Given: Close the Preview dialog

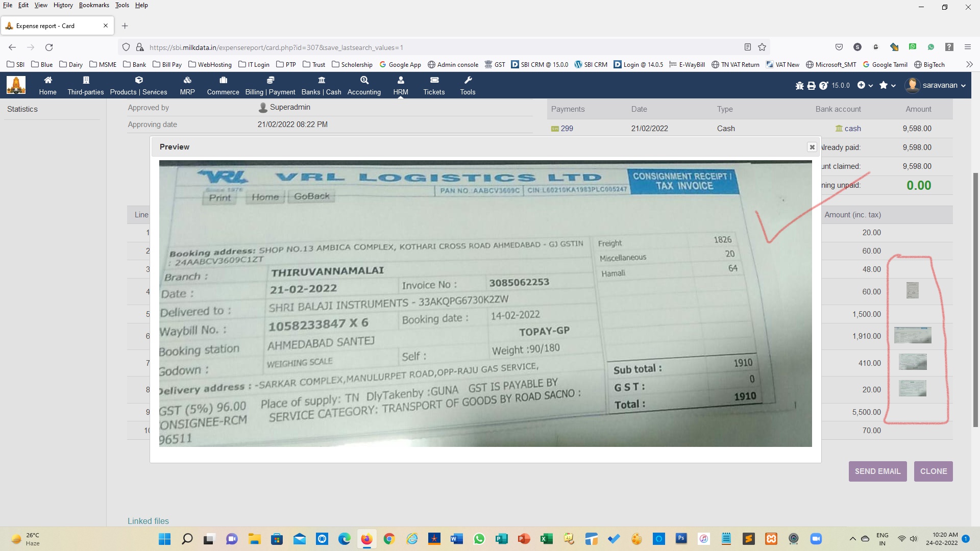Looking at the screenshot, I should pos(812,147).
